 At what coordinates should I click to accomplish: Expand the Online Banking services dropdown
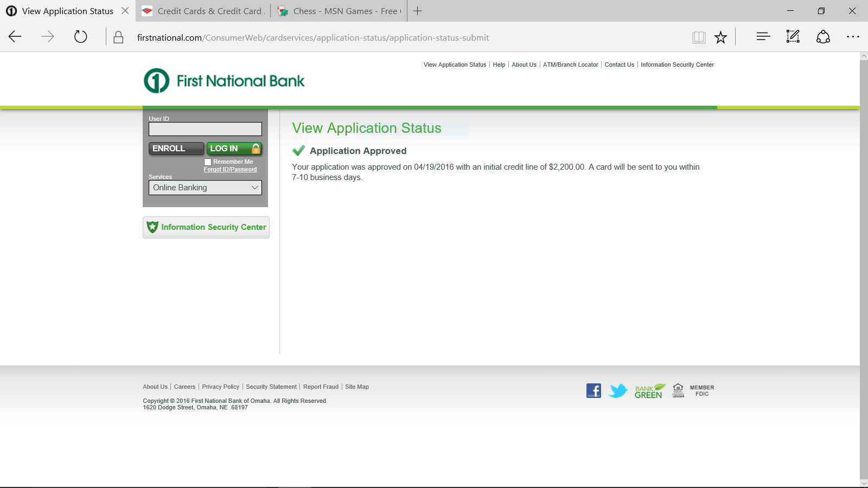[205, 188]
